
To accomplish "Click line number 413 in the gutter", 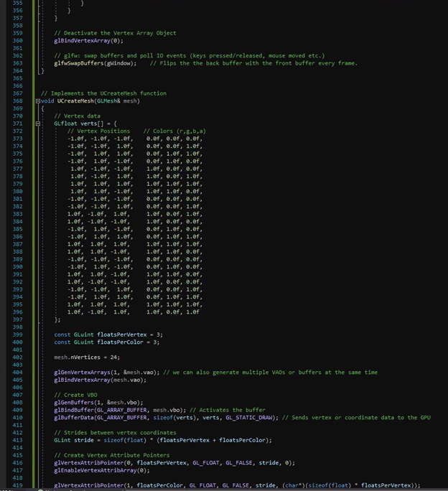I will [x=17, y=440].
